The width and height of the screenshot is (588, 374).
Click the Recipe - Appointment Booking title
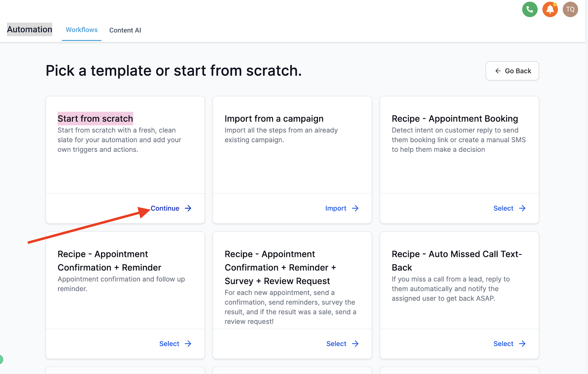(455, 119)
